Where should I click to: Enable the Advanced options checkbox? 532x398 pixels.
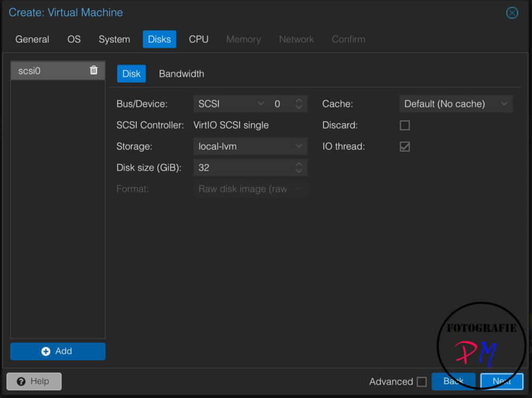422,382
